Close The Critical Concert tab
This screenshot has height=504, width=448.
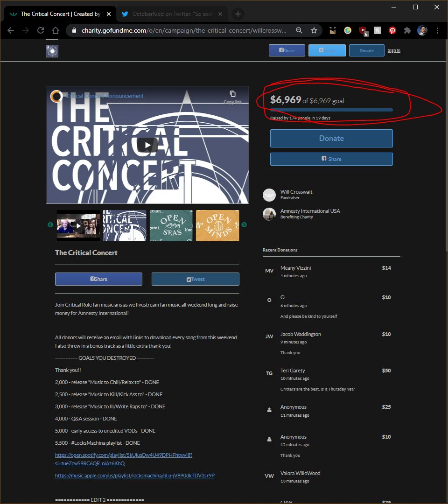[x=109, y=14]
